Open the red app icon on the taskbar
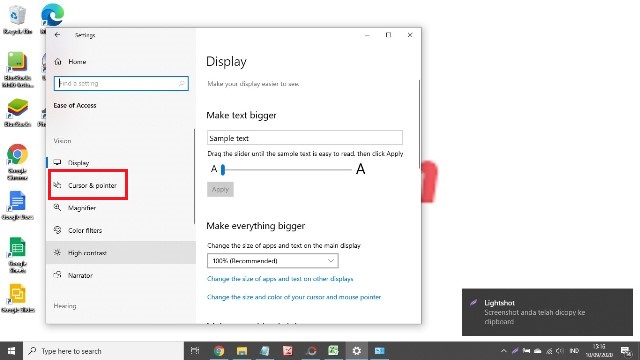The height and width of the screenshot is (360, 640). coord(288,351)
